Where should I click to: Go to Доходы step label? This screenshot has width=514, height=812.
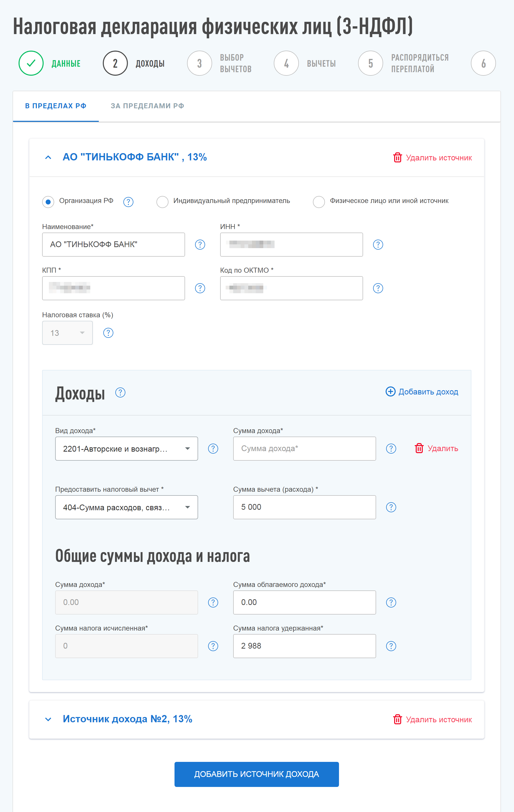click(x=150, y=63)
